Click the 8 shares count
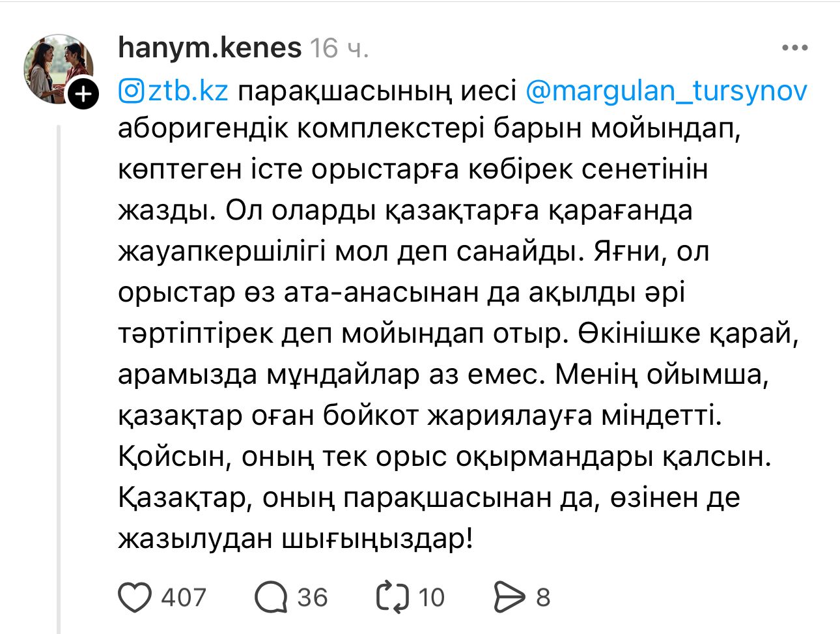The width and height of the screenshot is (840, 634). point(543,597)
